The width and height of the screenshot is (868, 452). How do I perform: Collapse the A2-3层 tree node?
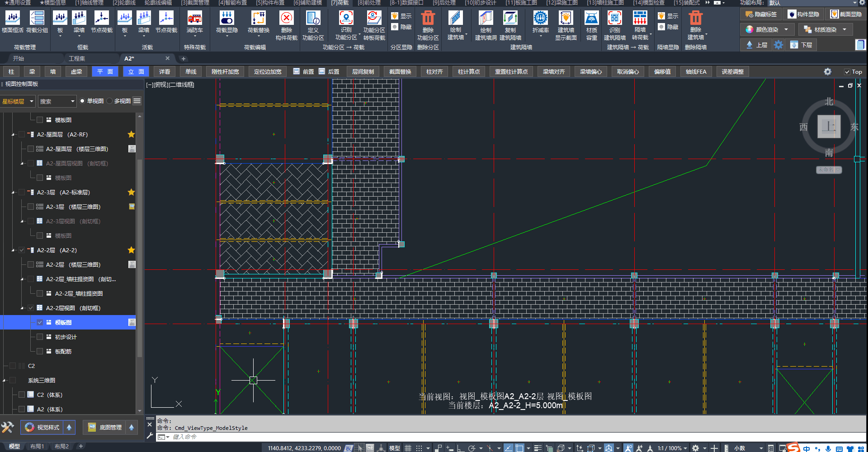click(x=13, y=193)
